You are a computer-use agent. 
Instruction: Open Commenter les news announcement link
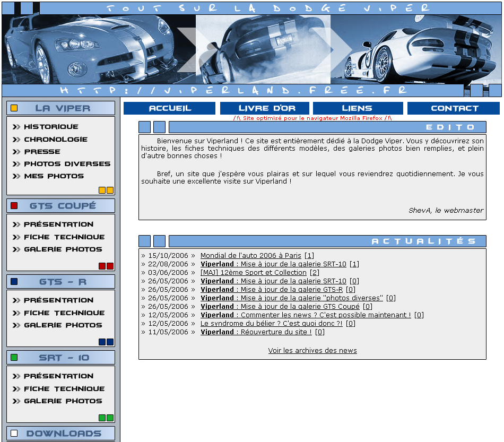coord(306,315)
